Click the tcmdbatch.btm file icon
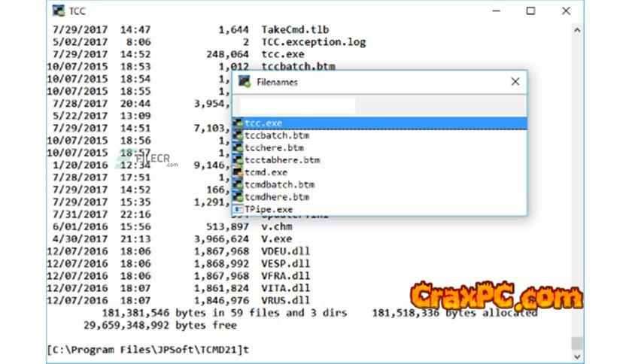Image resolution: width=629 pixels, height=364 pixels. click(239, 185)
